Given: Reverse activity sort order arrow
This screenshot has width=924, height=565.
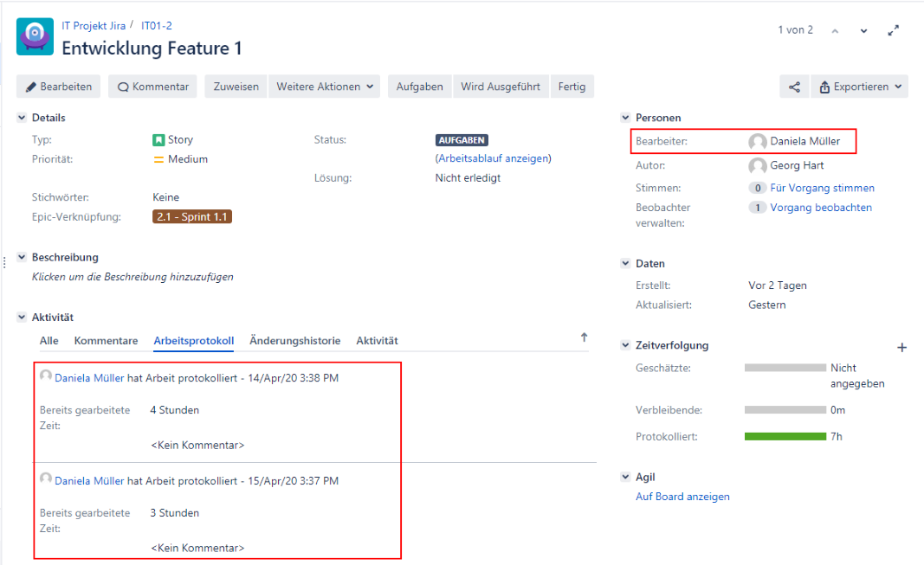Looking at the screenshot, I should tap(584, 338).
